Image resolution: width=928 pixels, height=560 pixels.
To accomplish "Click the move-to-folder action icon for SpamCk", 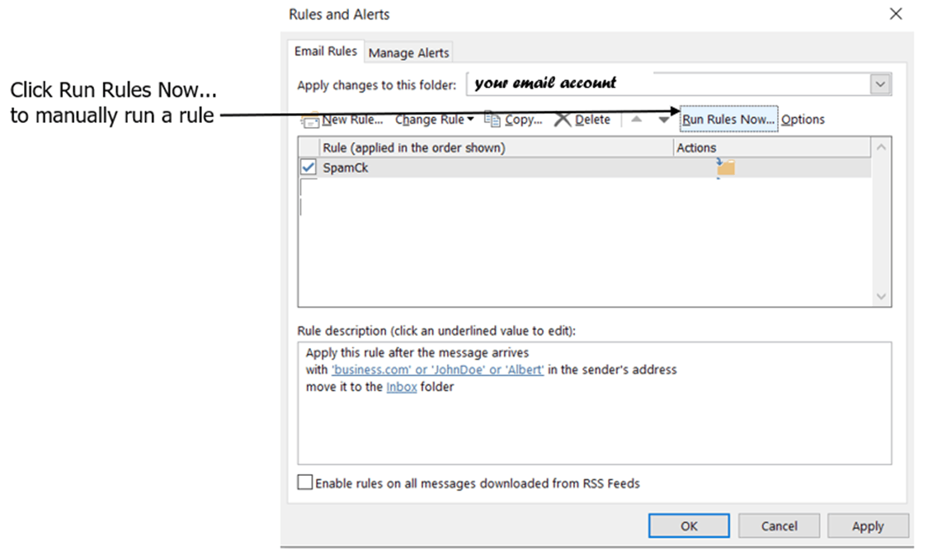I will coord(726,167).
